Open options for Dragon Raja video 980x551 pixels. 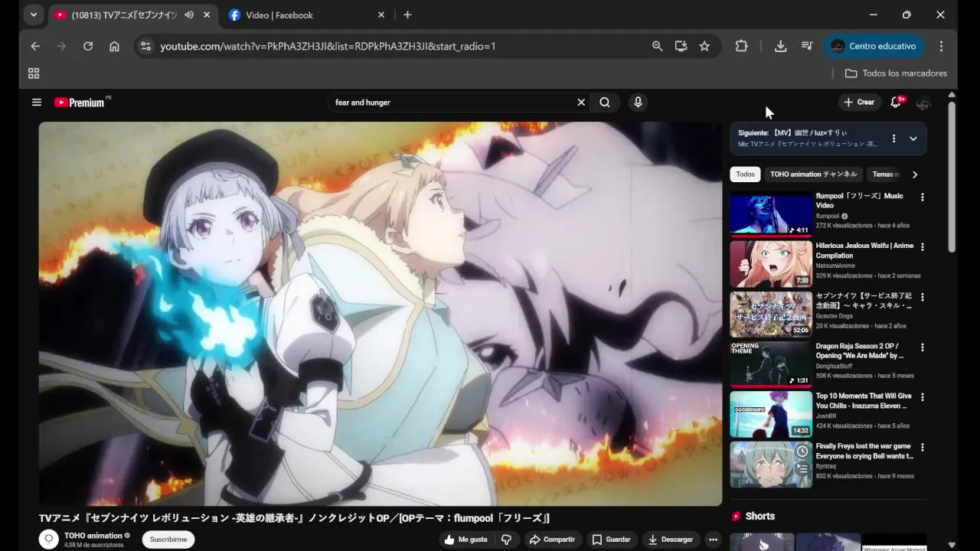tap(922, 347)
